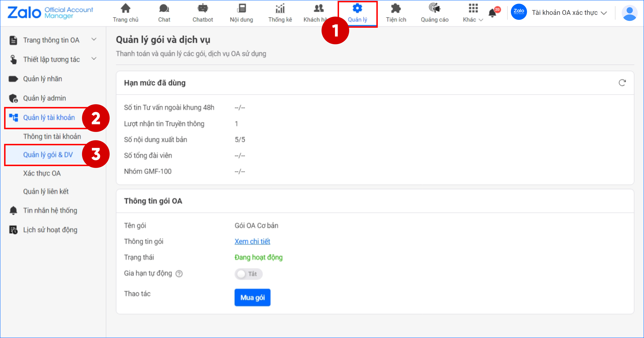Select Quản lý gói & DV submenu
This screenshot has height=338, width=644.
pos(48,155)
